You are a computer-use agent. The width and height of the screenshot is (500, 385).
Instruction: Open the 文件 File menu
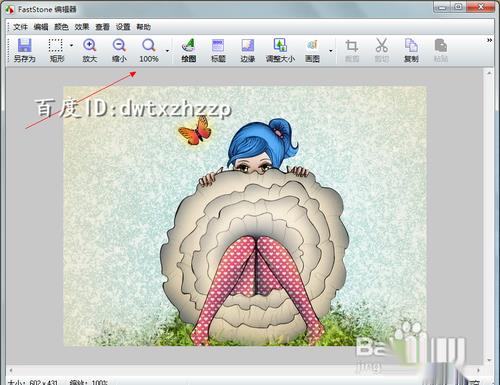(x=20, y=27)
